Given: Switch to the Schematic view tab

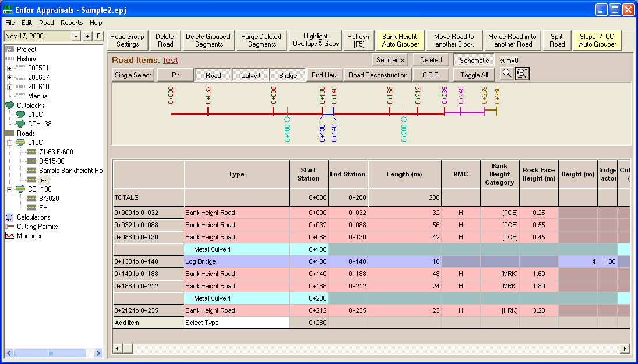Looking at the screenshot, I should [474, 60].
